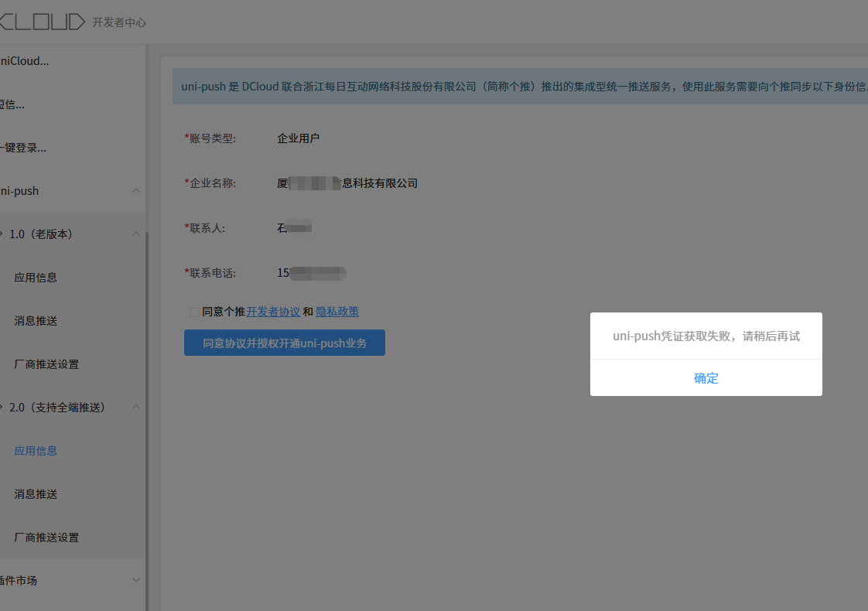Image resolution: width=868 pixels, height=611 pixels.
Task: Collapse the 2.0（支持全端推送） submenu arrow
Action: 136,407
